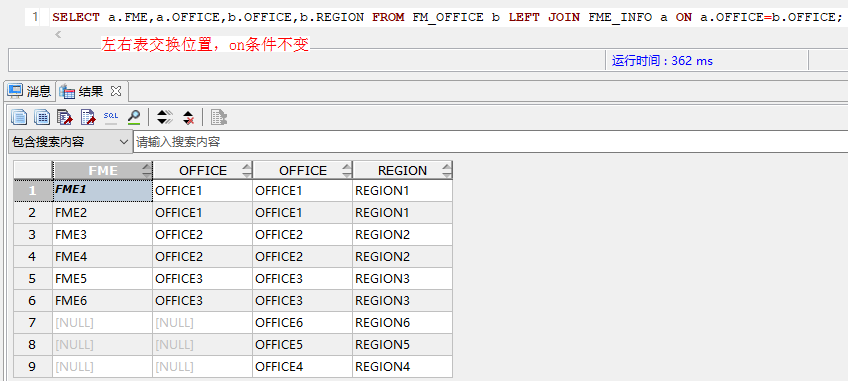The height and width of the screenshot is (381, 848).
Task: Click the [NULL] OFFICE cell in row 9
Action: 203,366
